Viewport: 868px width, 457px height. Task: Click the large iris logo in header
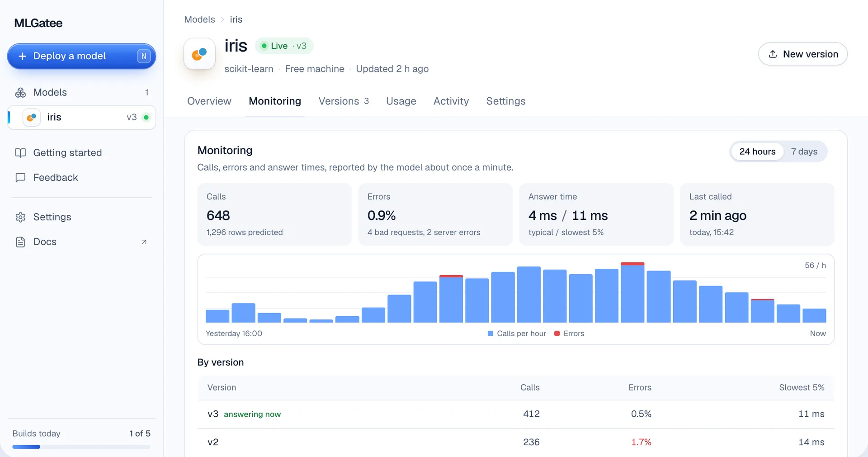(x=199, y=54)
